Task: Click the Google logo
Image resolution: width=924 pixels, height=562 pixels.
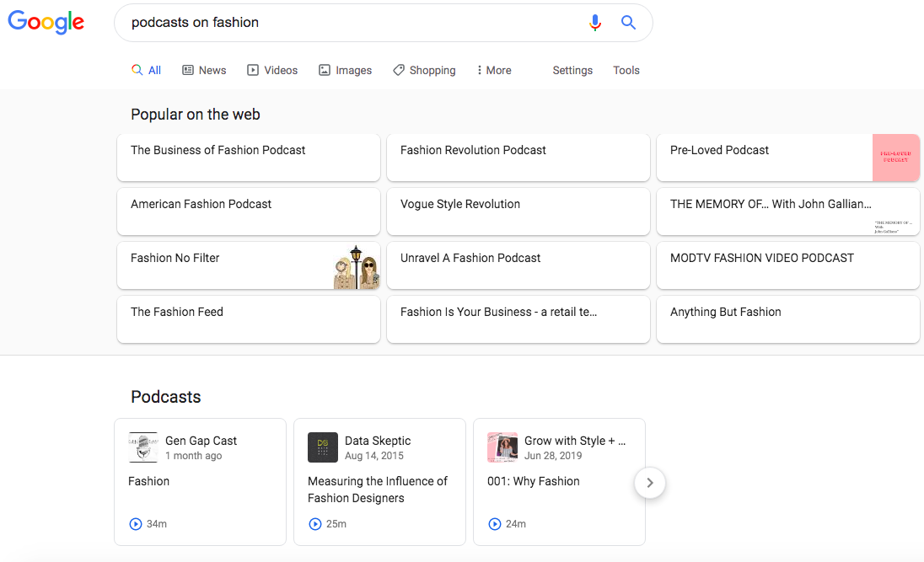Action: pyautogui.click(x=46, y=23)
